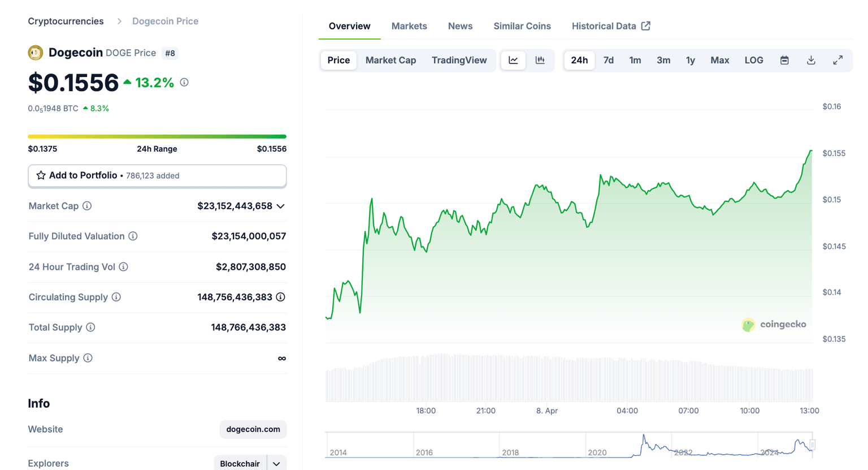Toggle chart to Market Cap view
The width and height of the screenshot is (868, 470).
click(x=390, y=60)
